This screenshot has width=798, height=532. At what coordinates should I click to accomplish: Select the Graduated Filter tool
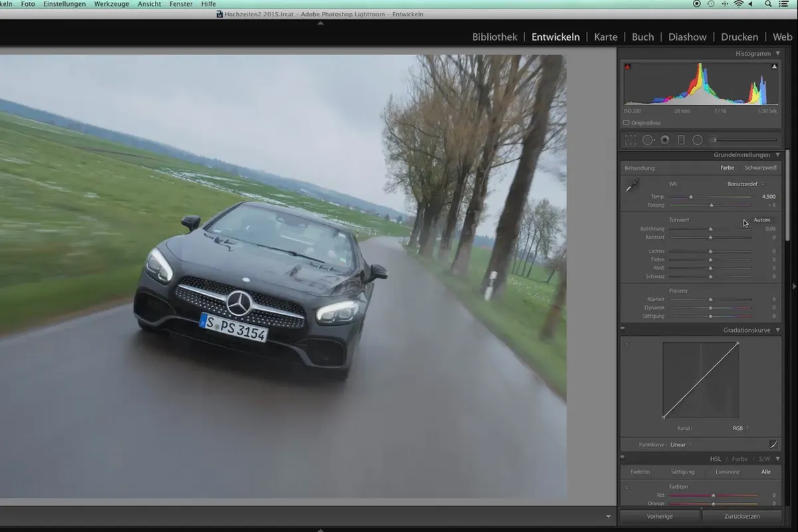(681, 140)
